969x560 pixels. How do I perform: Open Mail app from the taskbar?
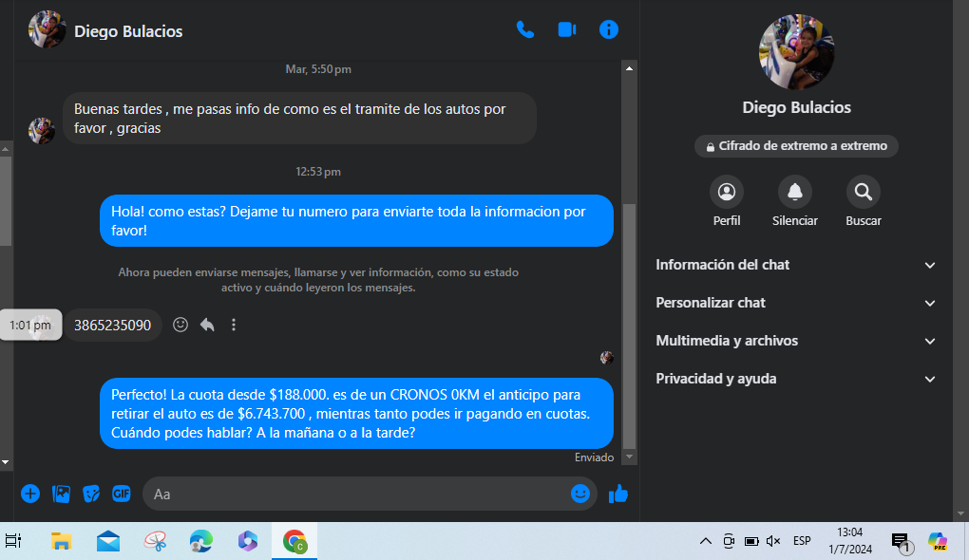pos(108,541)
